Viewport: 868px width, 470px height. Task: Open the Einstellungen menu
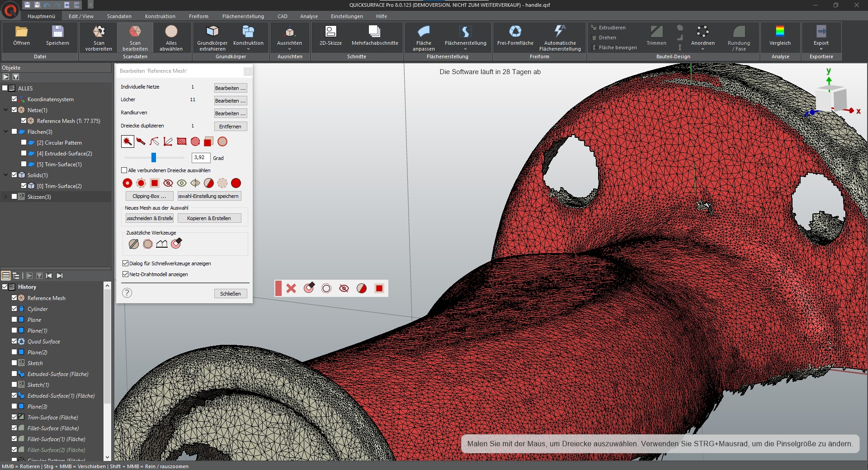coord(347,16)
